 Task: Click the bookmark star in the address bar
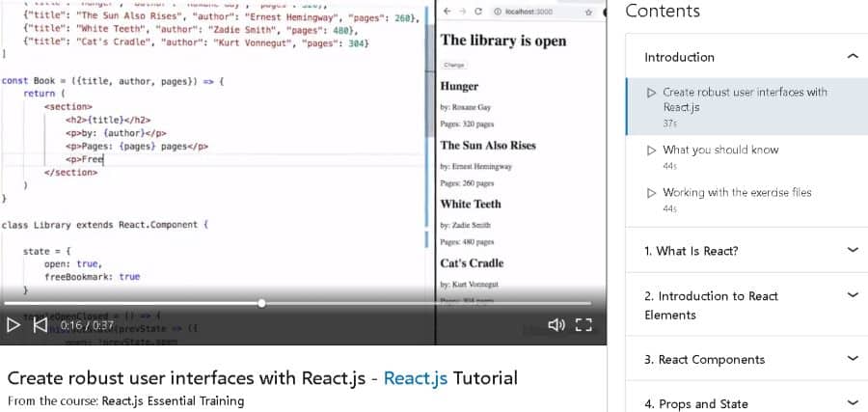click(588, 12)
